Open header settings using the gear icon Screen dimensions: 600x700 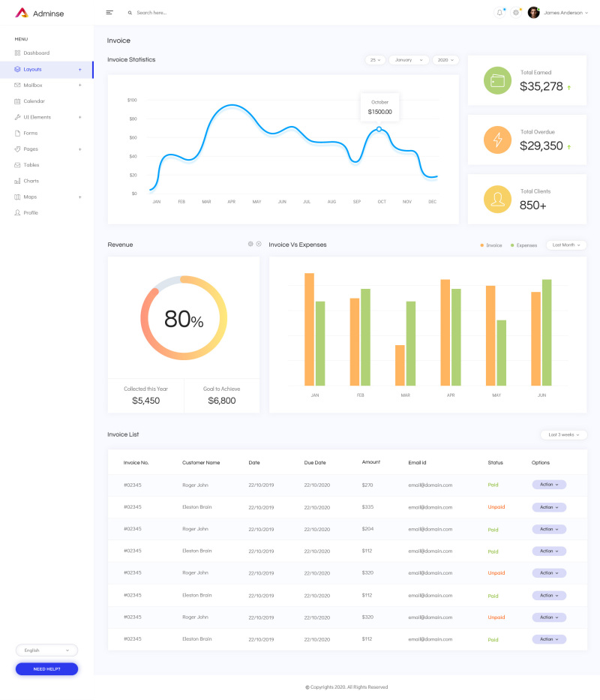[515, 12]
